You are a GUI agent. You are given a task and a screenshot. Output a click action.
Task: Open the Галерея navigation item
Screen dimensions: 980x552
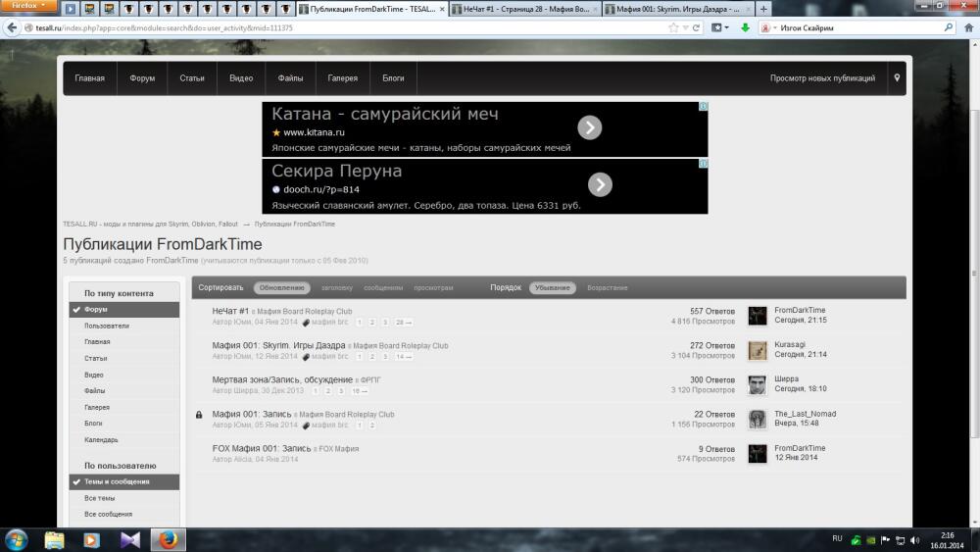[x=342, y=78]
